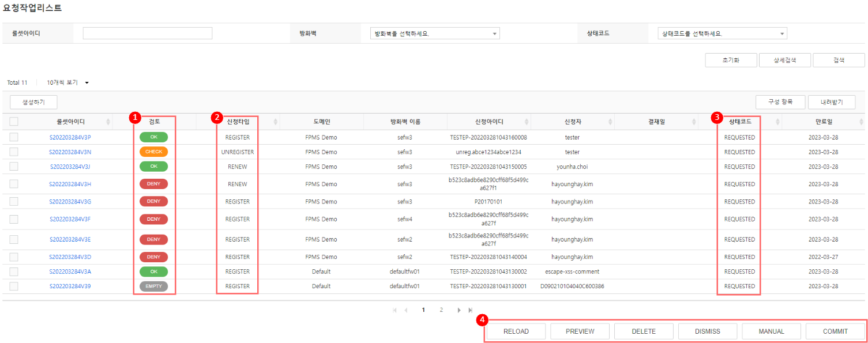Screen dimensions: 868x343
Task: Click the DELETE button
Action: (x=644, y=331)
